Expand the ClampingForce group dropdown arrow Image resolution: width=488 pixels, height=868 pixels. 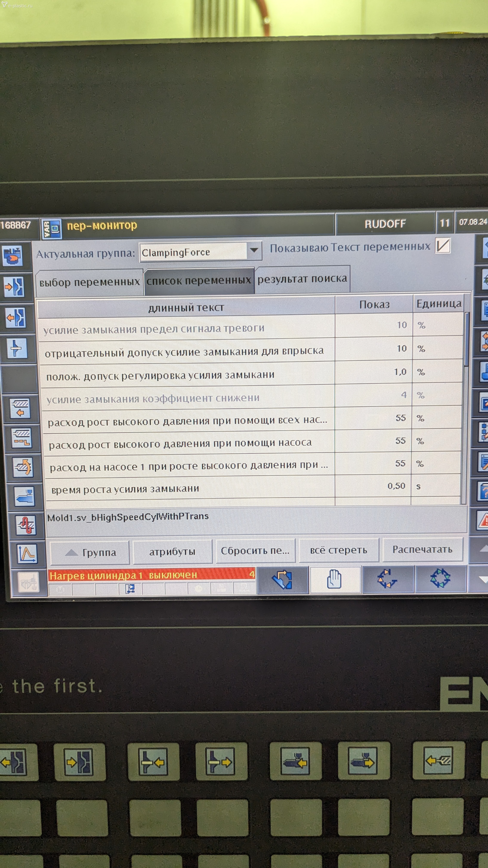254,250
